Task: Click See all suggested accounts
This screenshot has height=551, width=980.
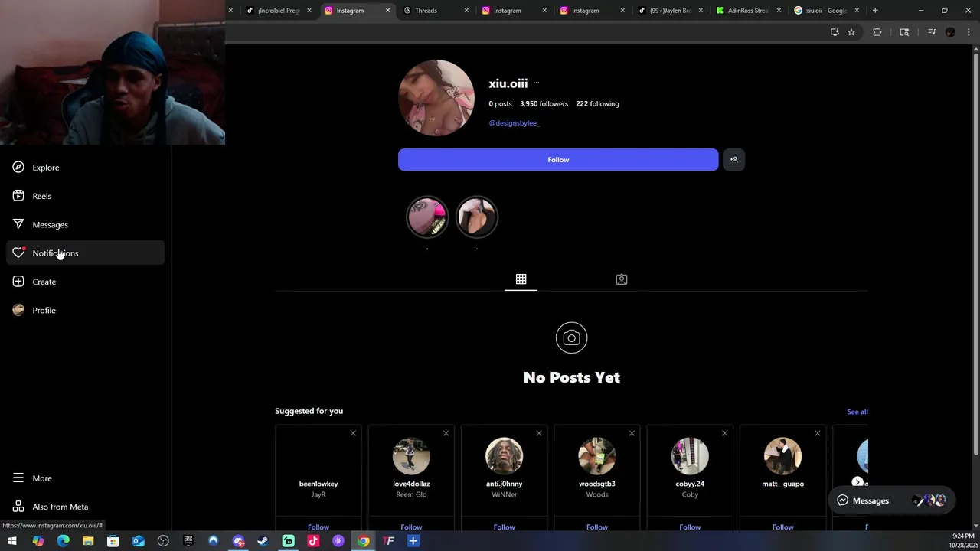Action: 857,412
